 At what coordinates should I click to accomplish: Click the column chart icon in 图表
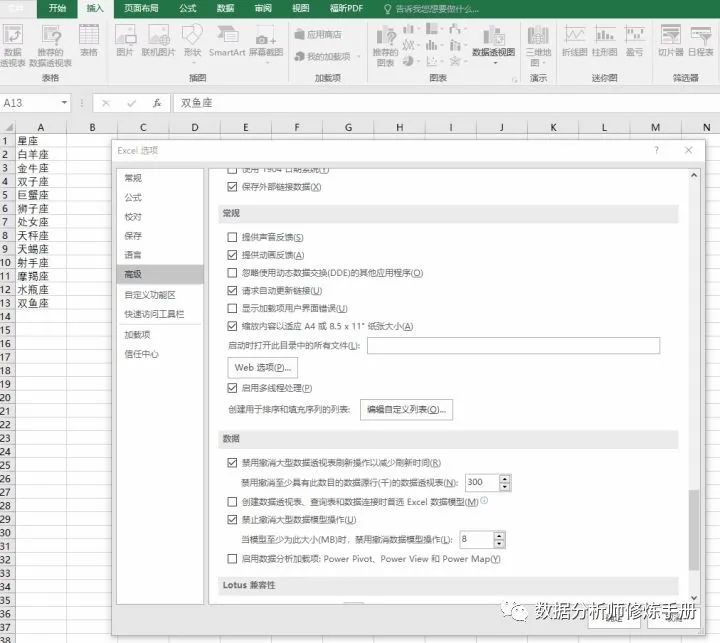point(408,30)
